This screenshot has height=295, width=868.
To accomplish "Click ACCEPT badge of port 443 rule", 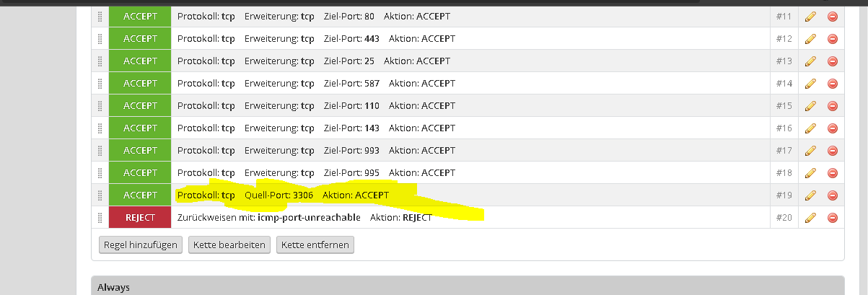I will tap(140, 38).
